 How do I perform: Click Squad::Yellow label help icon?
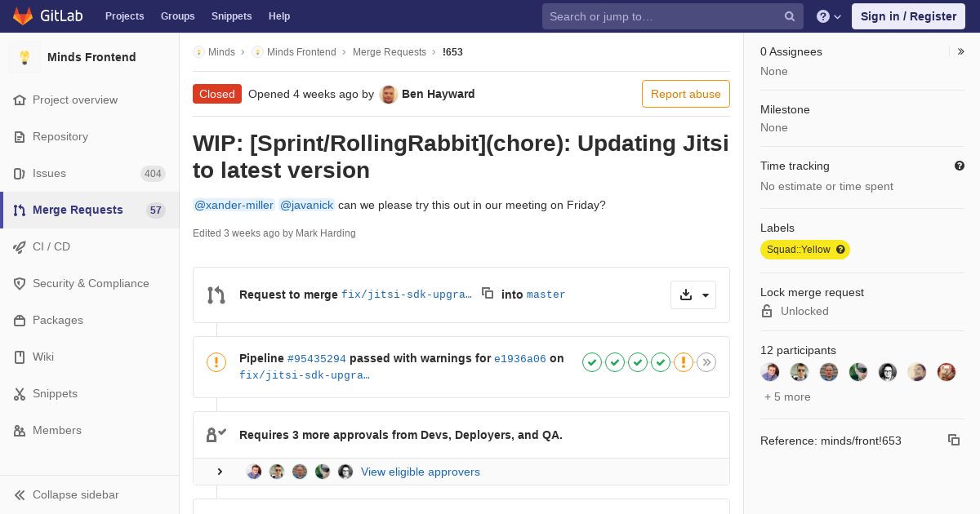[x=840, y=250]
